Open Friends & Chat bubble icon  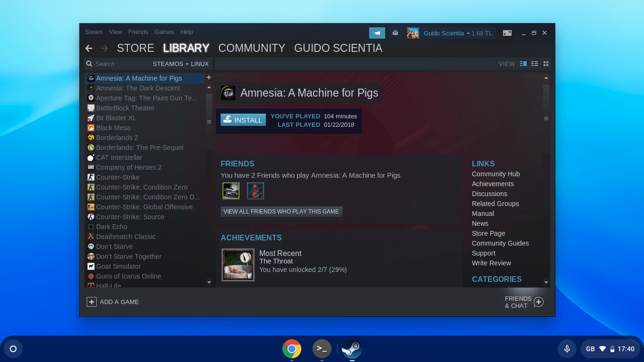538,302
